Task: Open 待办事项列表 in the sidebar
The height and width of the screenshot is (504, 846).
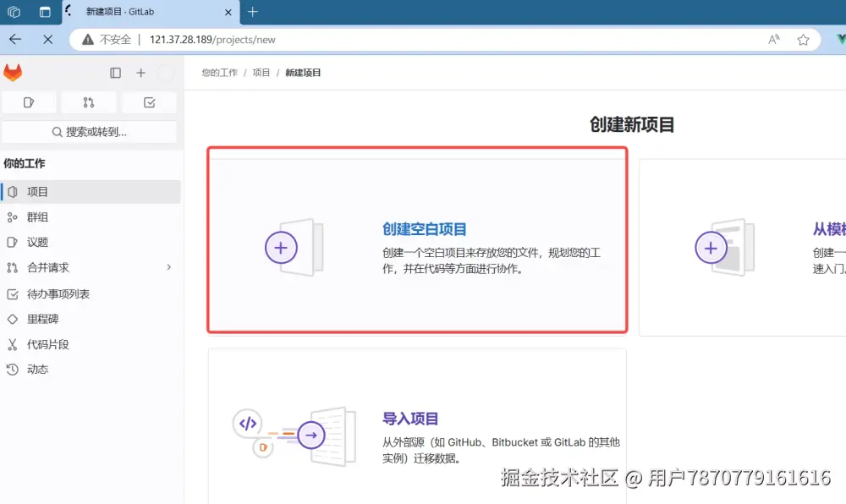Action: [91, 293]
